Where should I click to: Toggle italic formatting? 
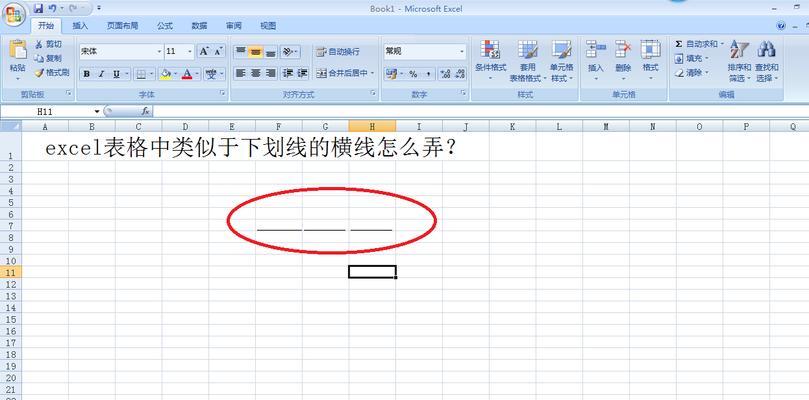101,74
